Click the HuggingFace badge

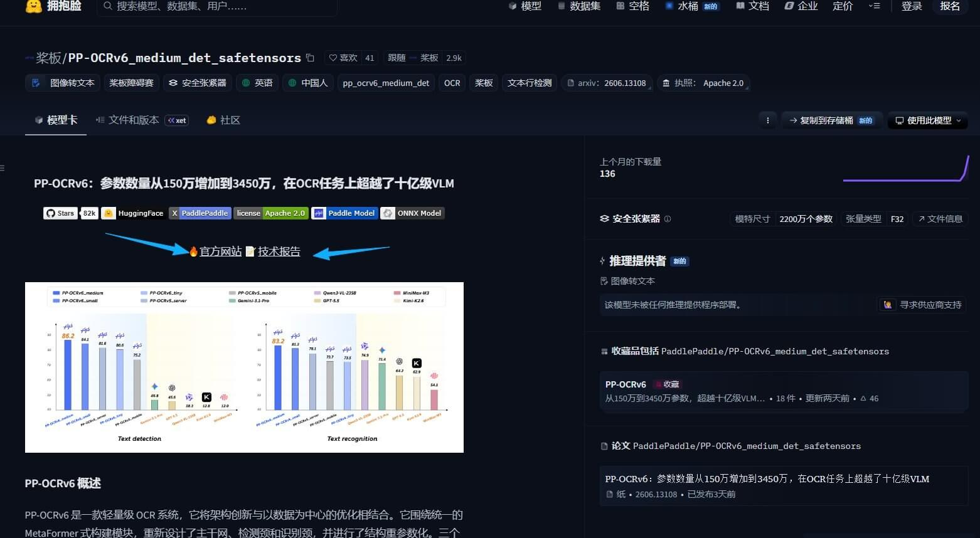[x=133, y=213]
